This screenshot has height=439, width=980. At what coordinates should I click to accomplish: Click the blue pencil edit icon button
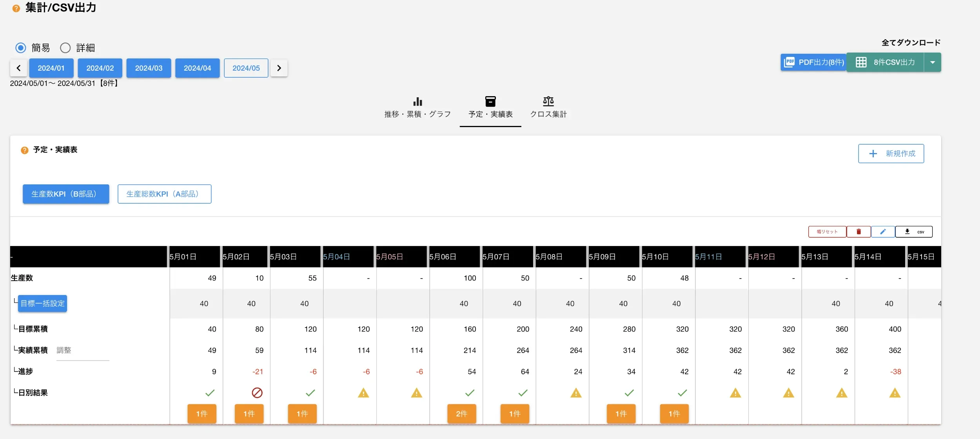pos(883,232)
